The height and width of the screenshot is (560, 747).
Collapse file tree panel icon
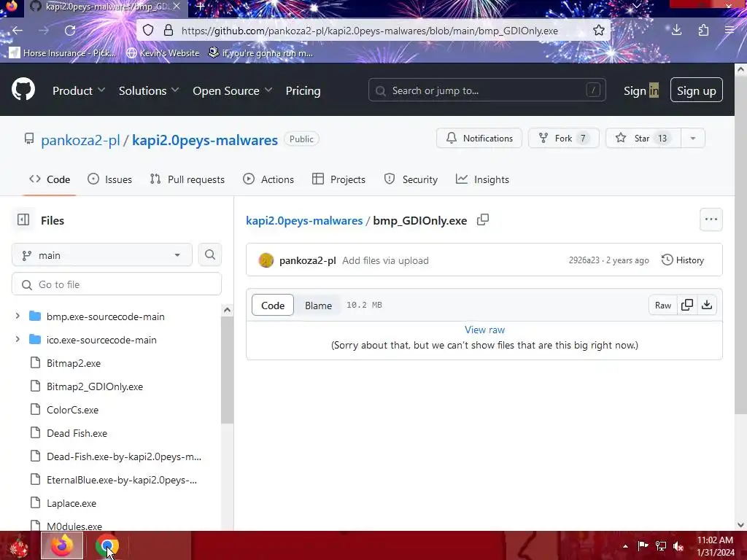point(23,219)
